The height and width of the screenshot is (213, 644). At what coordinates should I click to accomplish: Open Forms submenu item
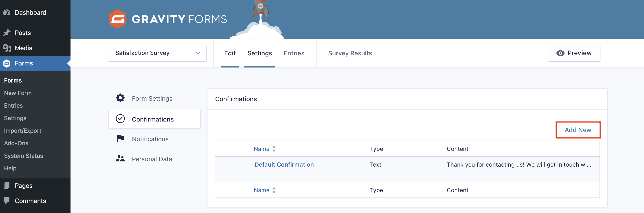click(13, 80)
